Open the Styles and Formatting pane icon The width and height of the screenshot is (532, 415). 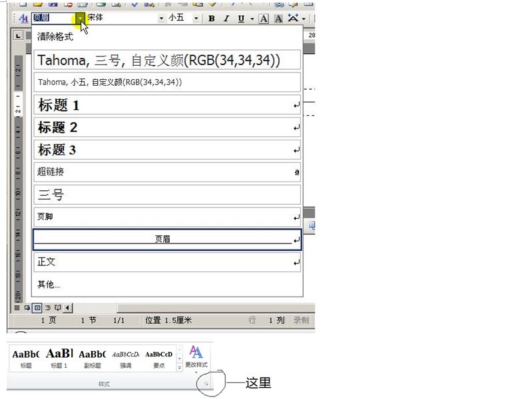(23, 19)
